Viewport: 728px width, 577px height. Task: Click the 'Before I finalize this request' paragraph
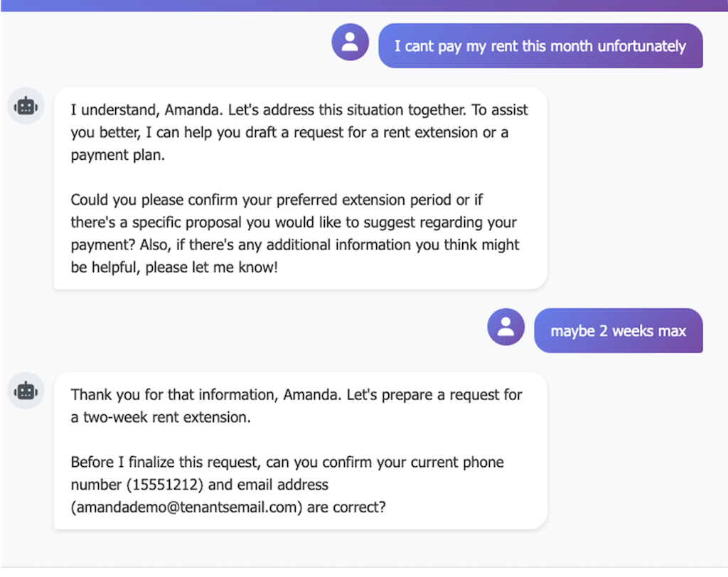pyautogui.click(x=287, y=485)
